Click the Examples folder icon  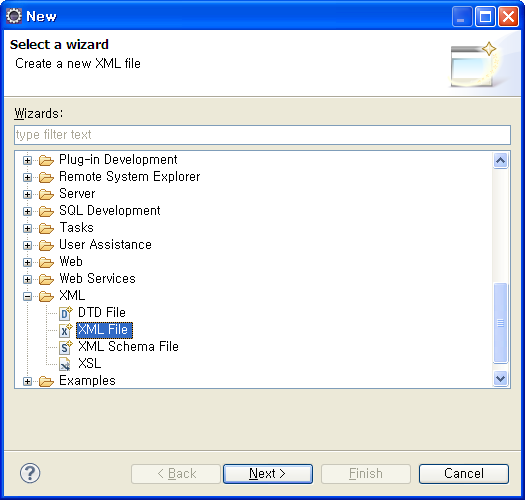pos(46,381)
